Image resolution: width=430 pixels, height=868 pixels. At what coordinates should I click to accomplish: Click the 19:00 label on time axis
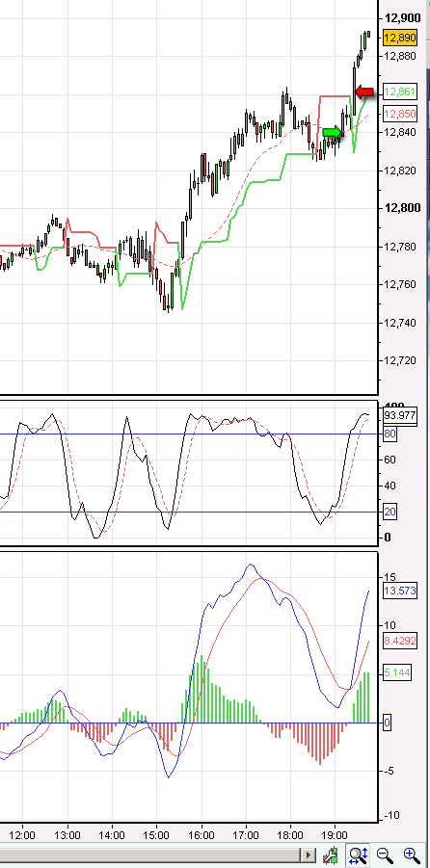[x=335, y=834]
